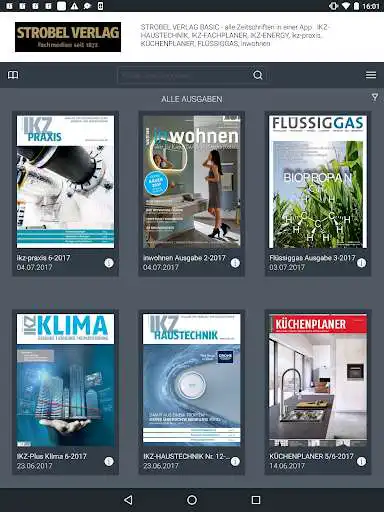Show info for Flüssiggas Ausgabe 3-2017

coord(361,263)
